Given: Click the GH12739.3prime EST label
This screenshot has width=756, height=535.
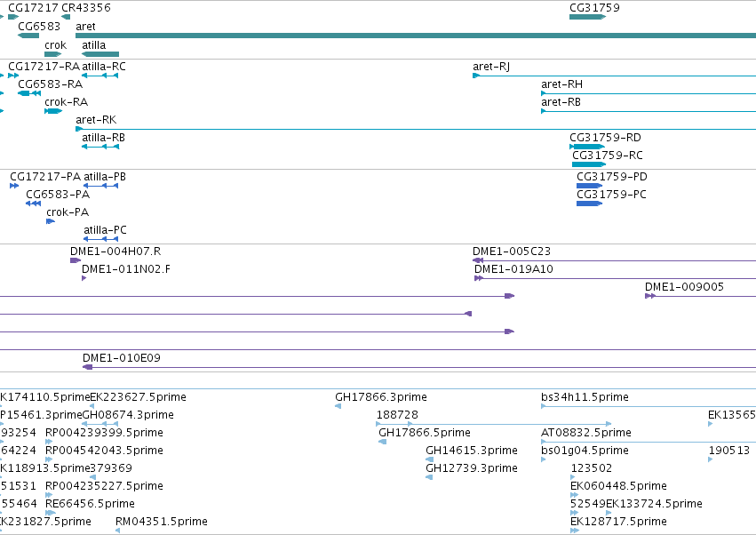Looking at the screenshot, I should click(x=472, y=469).
